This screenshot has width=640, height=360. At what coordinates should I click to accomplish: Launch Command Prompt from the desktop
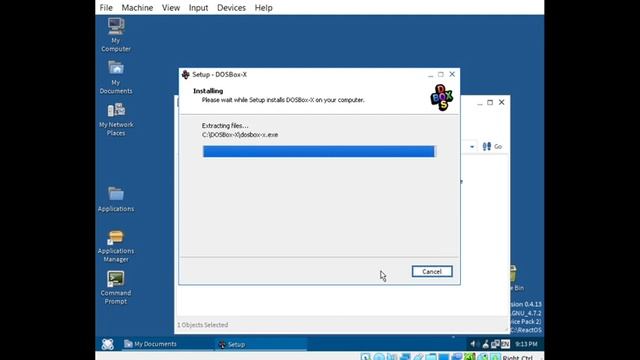[116, 288]
